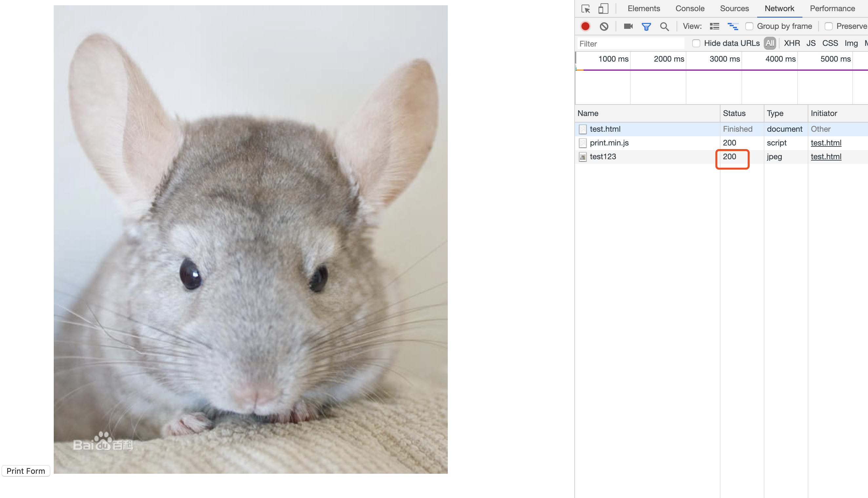Enable screenshot capture with the camera icon

pos(628,26)
